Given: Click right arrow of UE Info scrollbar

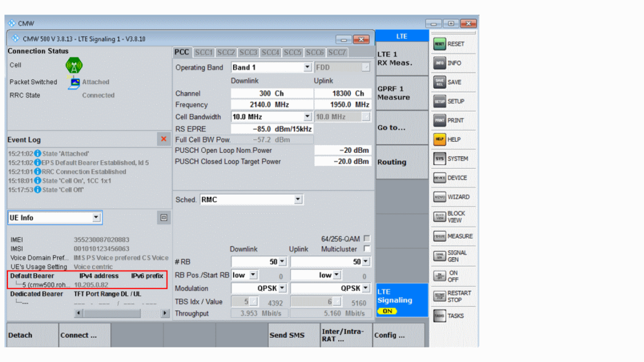Looking at the screenshot, I should (165, 313).
